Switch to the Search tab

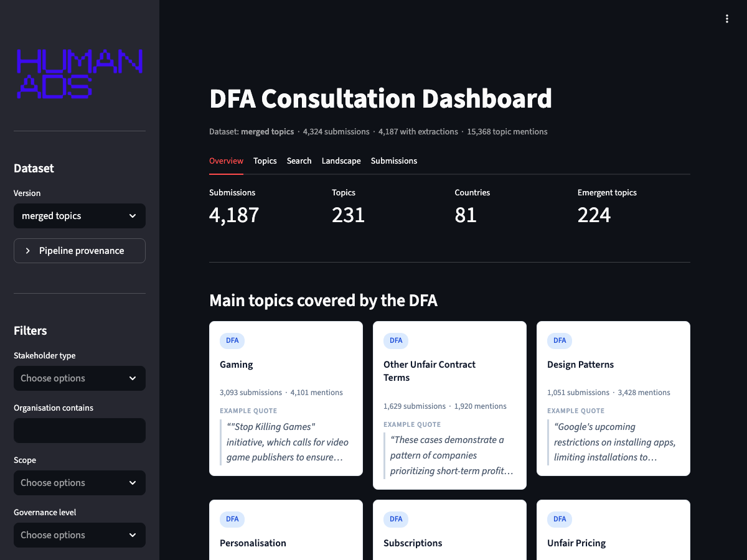pos(299,161)
